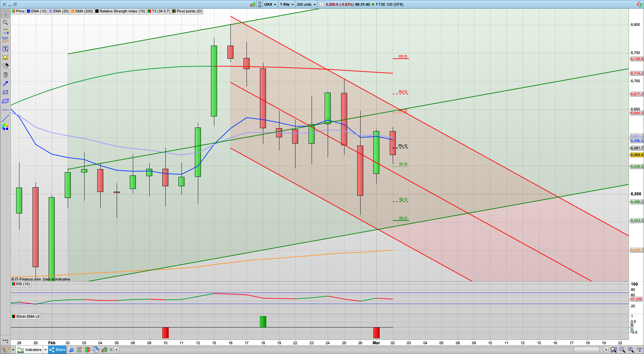Open the alert bell tool
The width and height of the screenshot is (644, 354).
point(5,57)
